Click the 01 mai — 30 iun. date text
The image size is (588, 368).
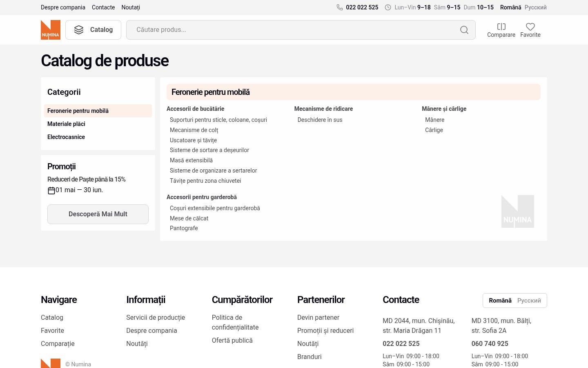79,190
